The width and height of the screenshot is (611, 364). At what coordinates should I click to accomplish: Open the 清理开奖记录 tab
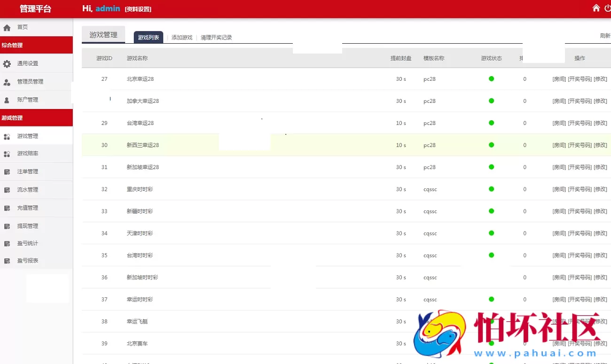pos(216,38)
